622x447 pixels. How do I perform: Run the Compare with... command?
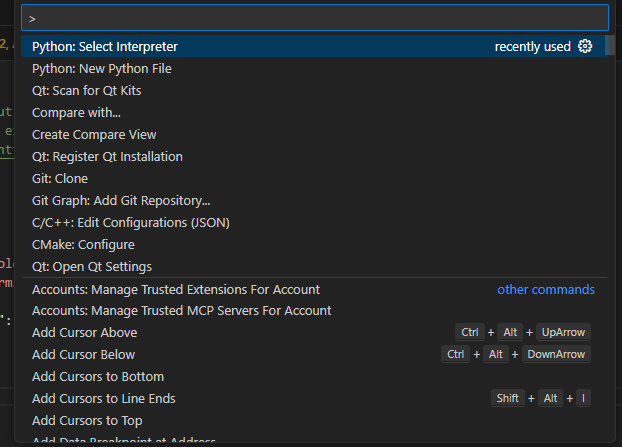click(x=315, y=113)
